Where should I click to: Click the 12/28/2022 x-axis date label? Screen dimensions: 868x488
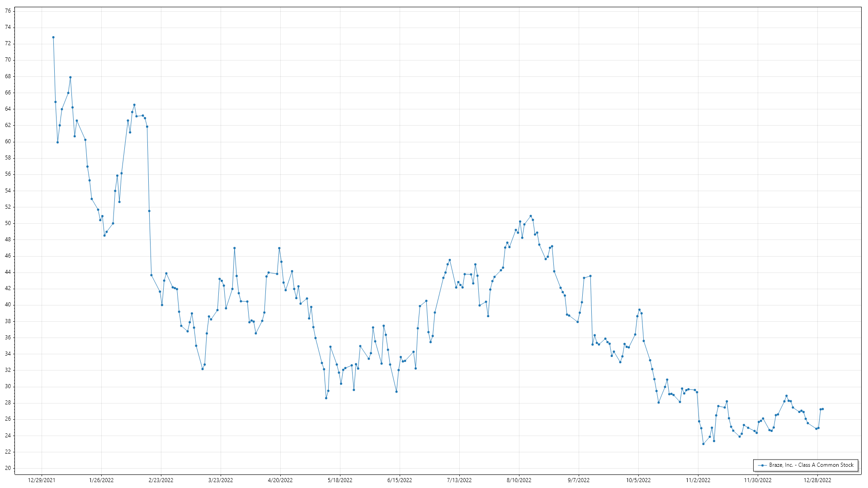click(817, 480)
